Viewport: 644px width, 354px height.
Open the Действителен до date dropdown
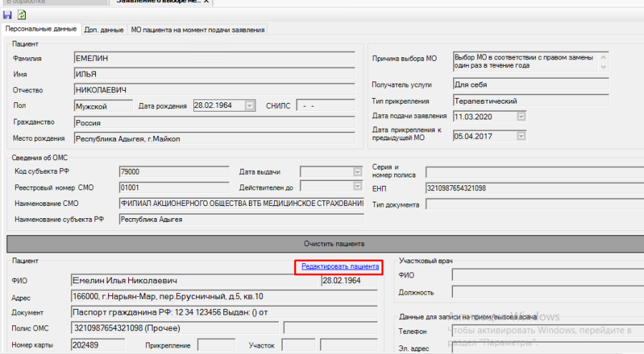(357, 187)
